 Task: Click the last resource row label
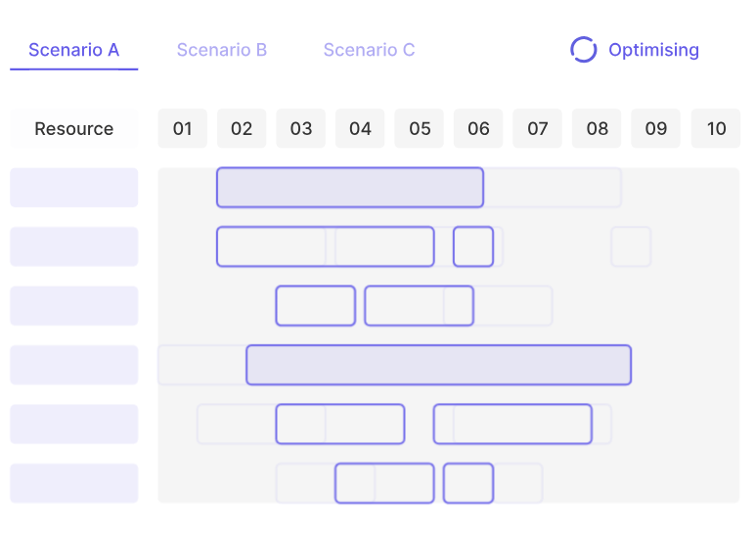point(73,483)
